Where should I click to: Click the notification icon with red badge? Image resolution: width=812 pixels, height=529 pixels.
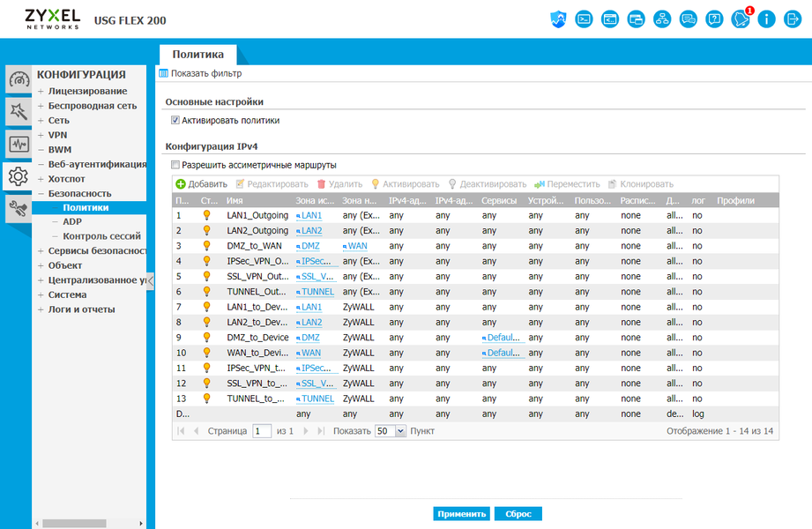pyautogui.click(x=741, y=19)
